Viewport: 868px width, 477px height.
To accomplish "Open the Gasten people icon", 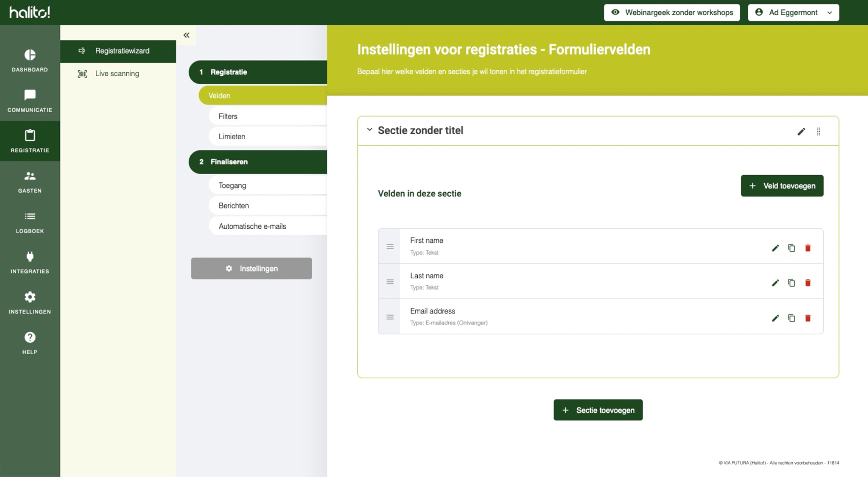I will pos(30,176).
